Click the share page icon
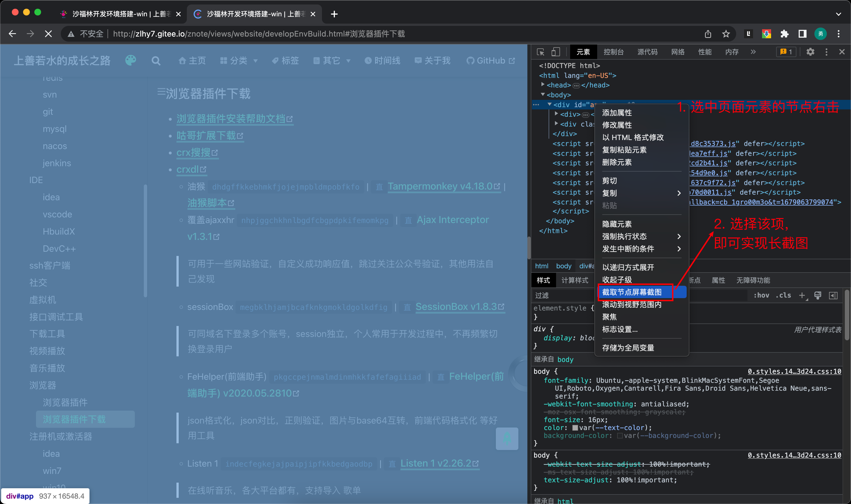 [x=708, y=34]
